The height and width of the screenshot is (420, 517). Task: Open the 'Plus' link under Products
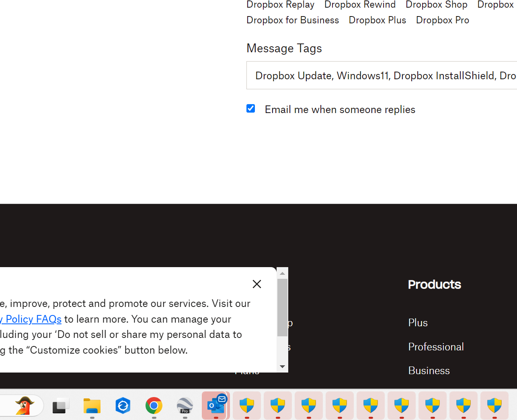pyautogui.click(x=418, y=323)
